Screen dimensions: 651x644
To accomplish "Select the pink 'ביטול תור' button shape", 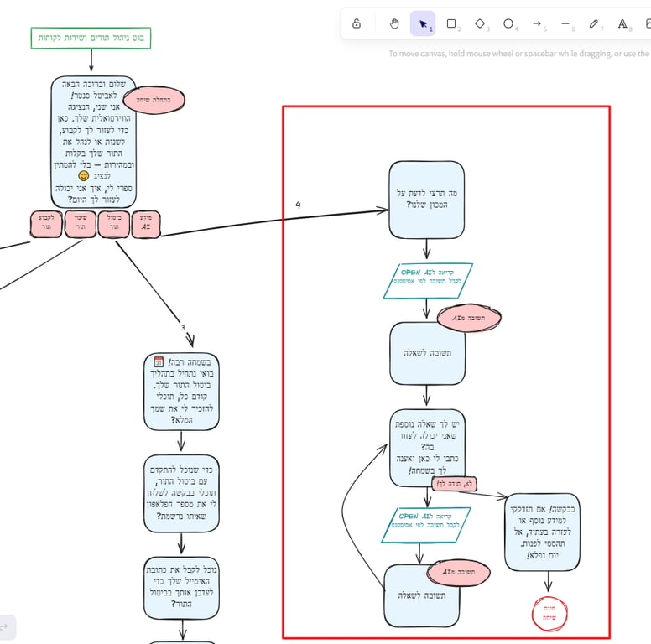I will pos(114,224).
